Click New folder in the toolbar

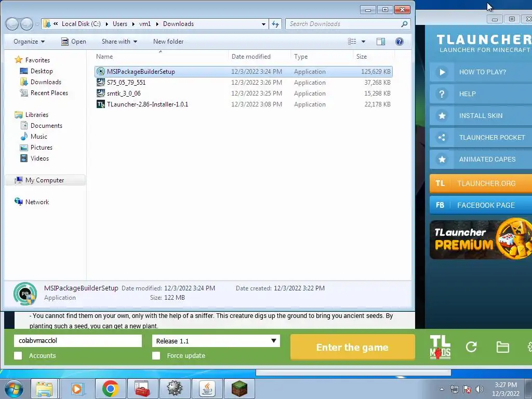[168, 42]
